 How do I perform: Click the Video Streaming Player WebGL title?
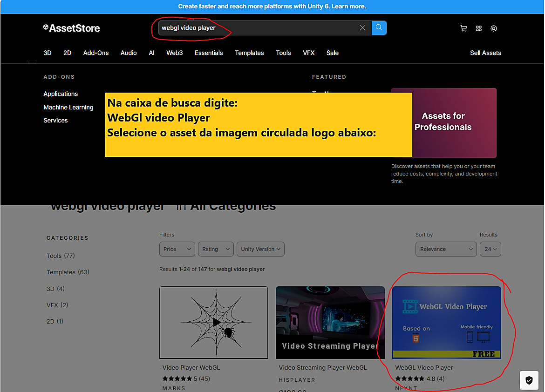322,368
